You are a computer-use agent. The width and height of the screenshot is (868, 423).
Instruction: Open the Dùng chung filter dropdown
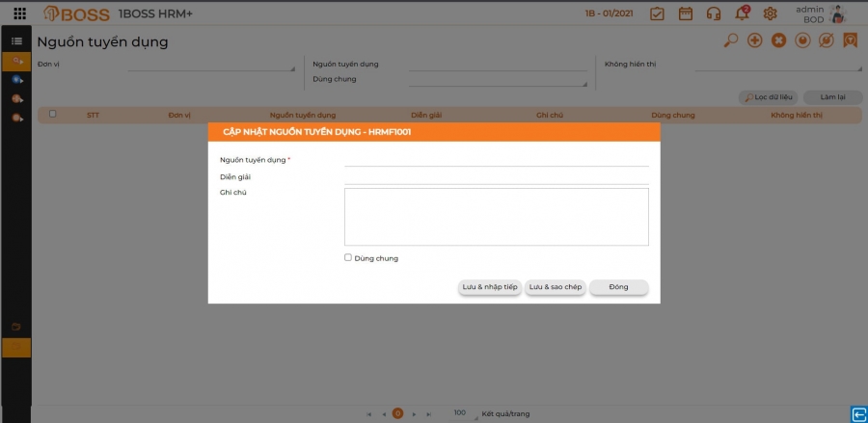pyautogui.click(x=498, y=81)
